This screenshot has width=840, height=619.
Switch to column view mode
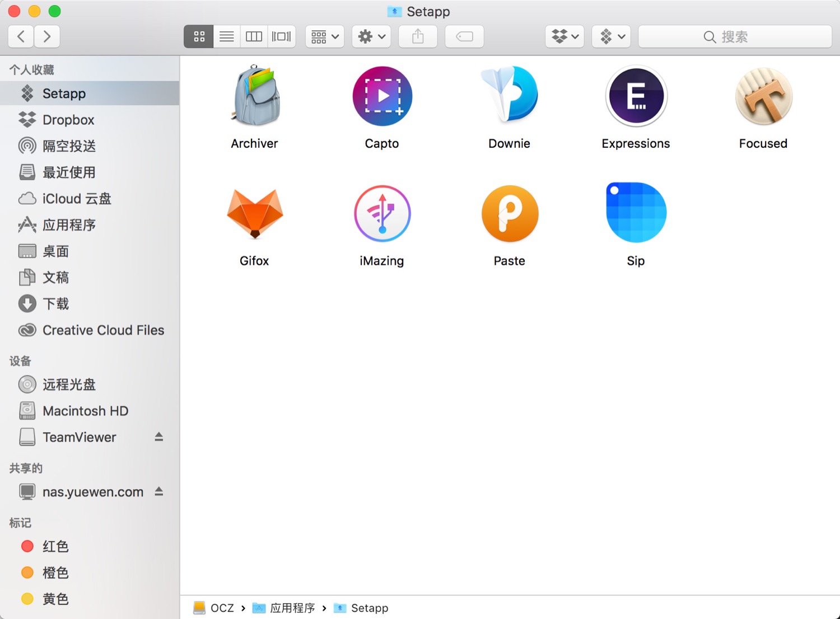pyautogui.click(x=254, y=37)
